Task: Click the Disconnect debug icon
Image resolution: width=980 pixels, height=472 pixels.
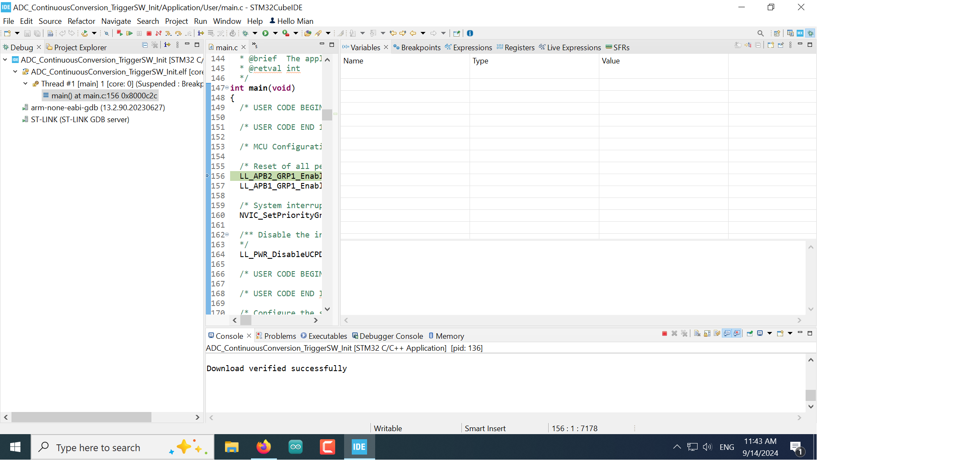Action: (x=159, y=33)
